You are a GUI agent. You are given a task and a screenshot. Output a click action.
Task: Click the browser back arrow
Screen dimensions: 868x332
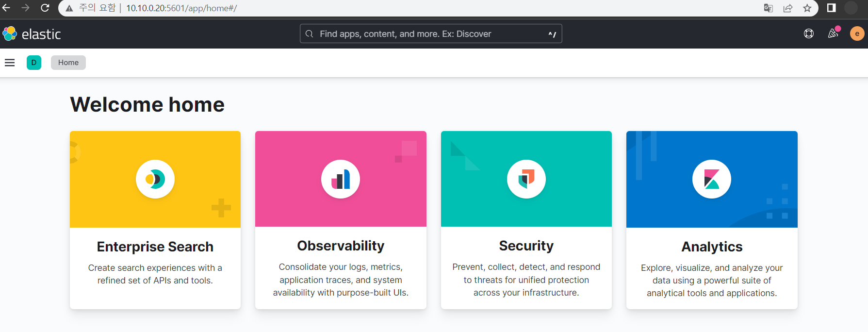(6, 8)
